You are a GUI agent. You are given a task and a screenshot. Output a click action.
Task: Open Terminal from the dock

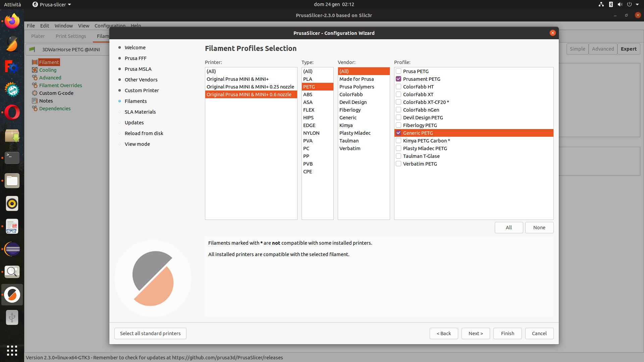pyautogui.click(x=12, y=158)
